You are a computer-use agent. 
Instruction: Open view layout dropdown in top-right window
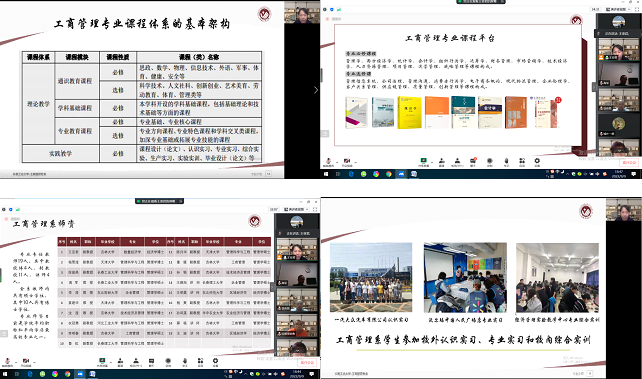click(x=618, y=9)
